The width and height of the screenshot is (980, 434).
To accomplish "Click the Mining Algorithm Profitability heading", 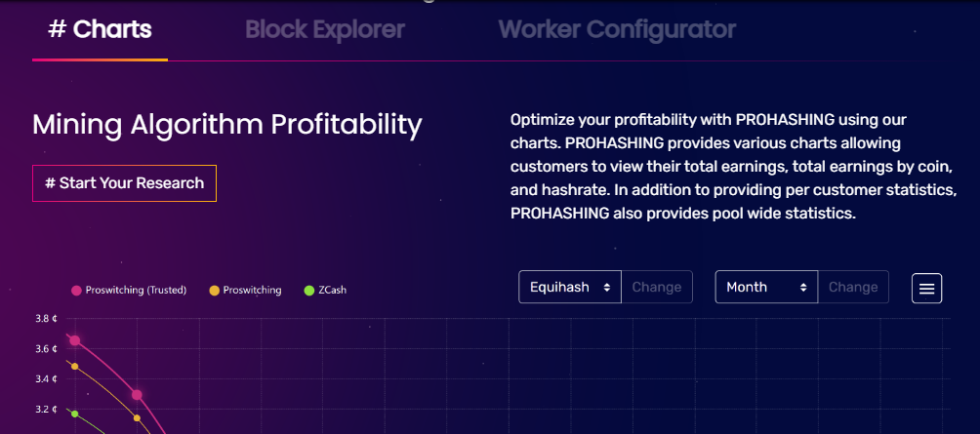I will tap(226, 125).
